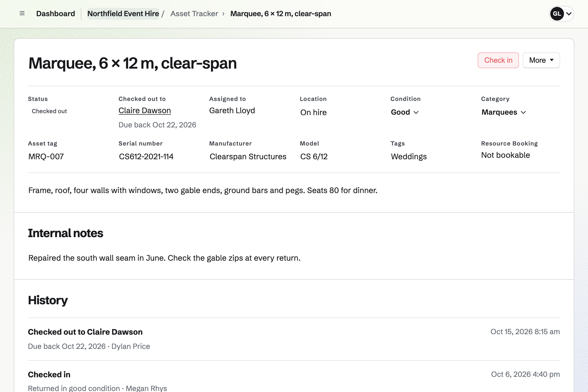
Task: Change the Marquees category dropdown
Action: (x=503, y=112)
